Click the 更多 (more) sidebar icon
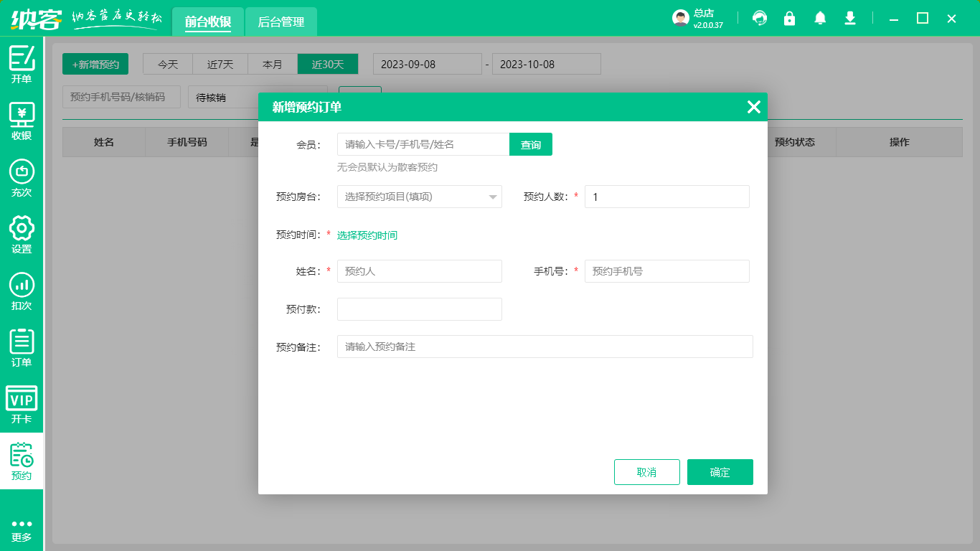The image size is (980, 551). (x=22, y=524)
